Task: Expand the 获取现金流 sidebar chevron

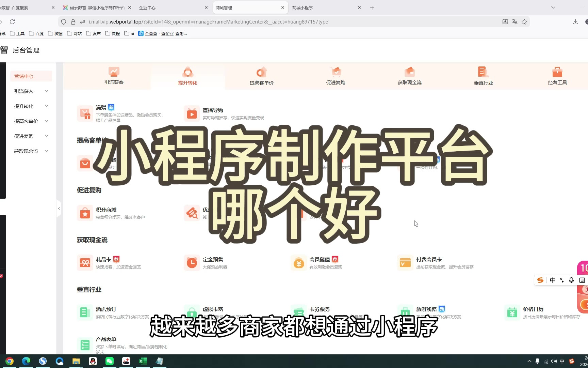Action: [47, 151]
